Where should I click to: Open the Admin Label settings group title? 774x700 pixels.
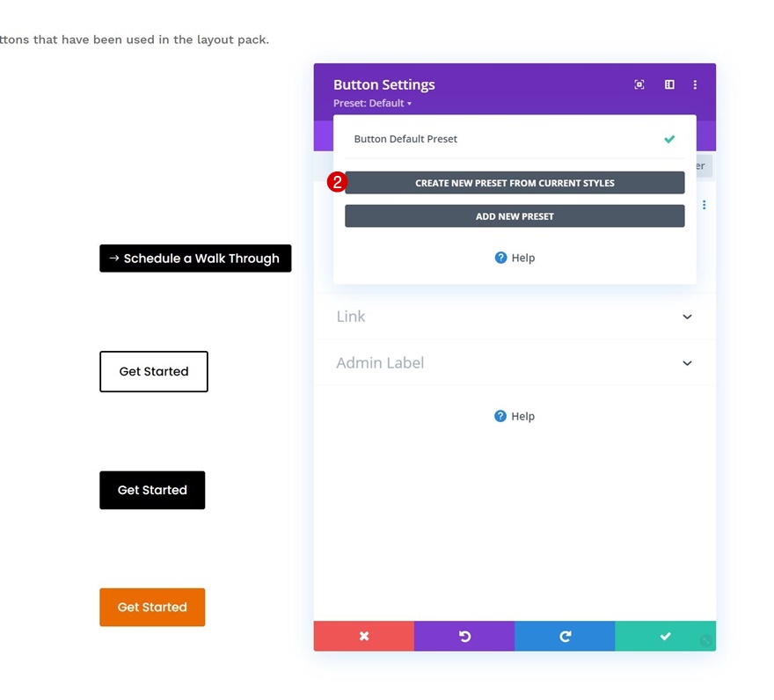click(380, 363)
